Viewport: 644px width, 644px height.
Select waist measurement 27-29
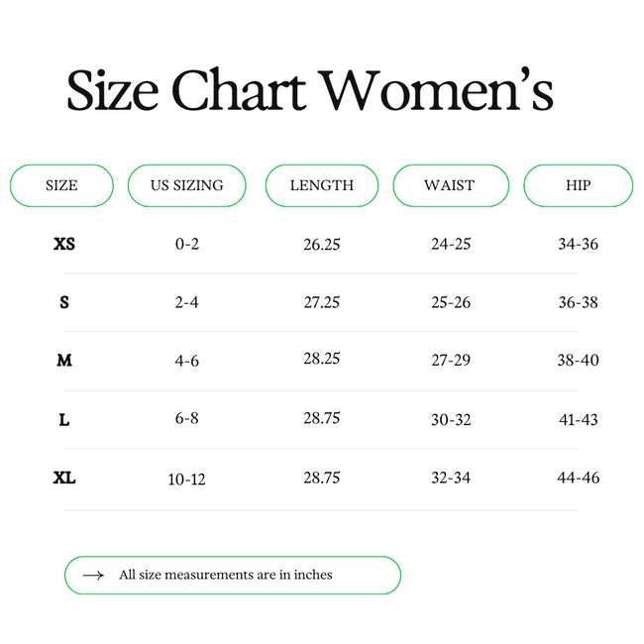451,360
